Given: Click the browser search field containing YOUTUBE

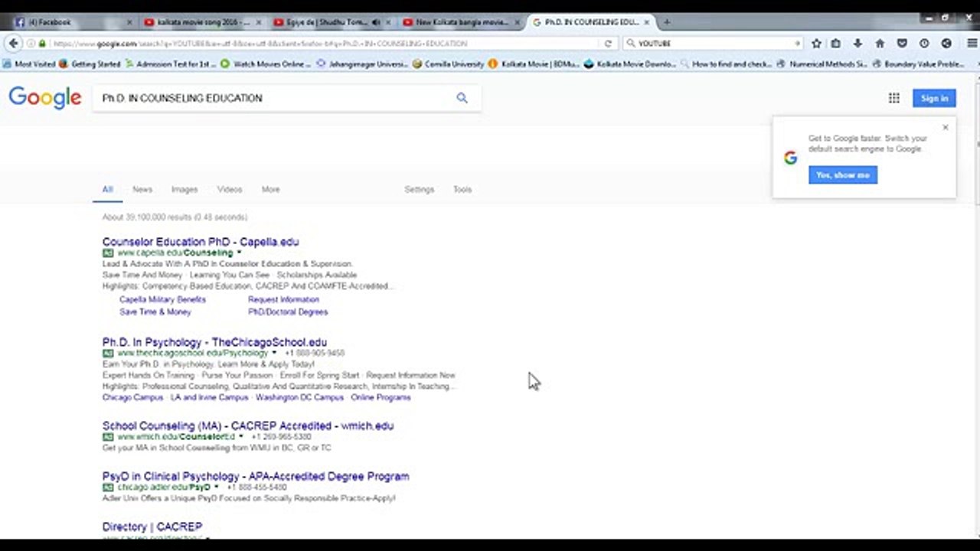Looking at the screenshot, I should (712, 44).
